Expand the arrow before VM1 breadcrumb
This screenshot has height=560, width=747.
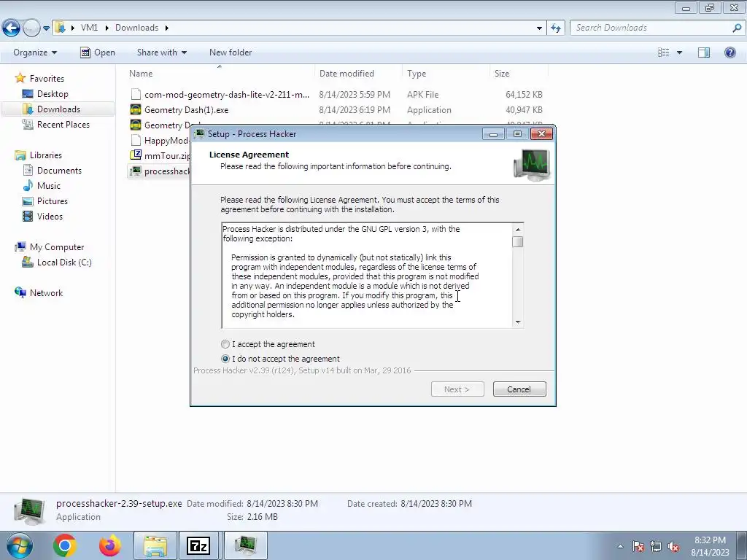73,28
